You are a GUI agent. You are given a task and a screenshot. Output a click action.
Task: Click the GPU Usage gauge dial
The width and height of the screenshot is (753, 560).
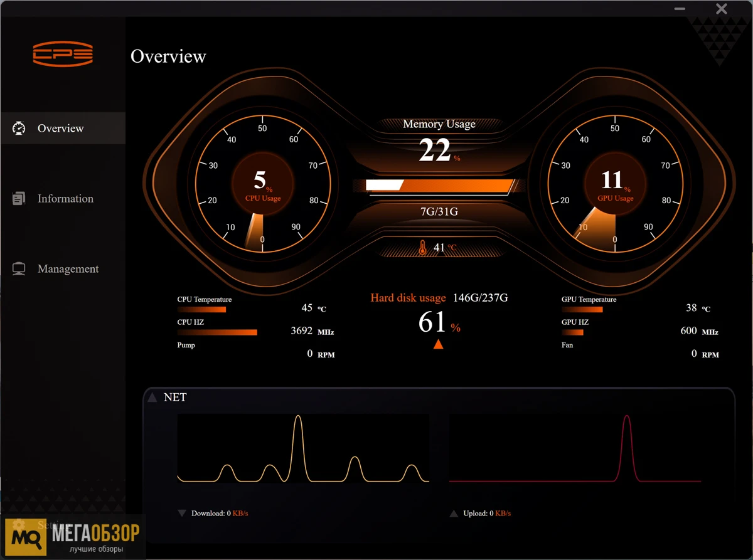coord(615,184)
